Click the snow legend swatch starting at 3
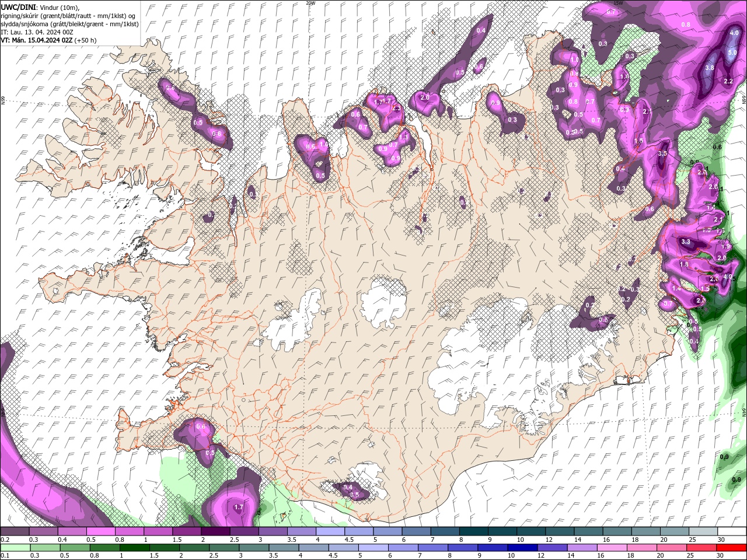This screenshot has width=747, height=560. pos(273,531)
